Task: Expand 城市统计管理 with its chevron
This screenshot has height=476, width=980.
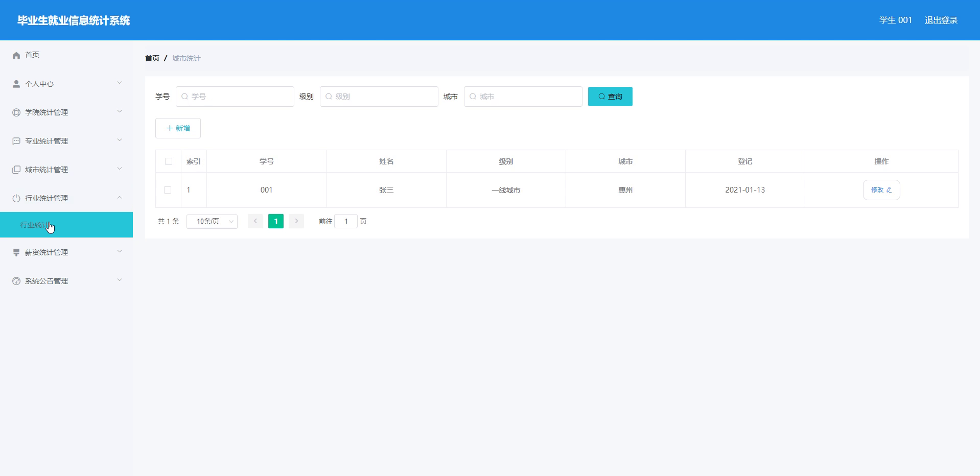Action: (120, 169)
